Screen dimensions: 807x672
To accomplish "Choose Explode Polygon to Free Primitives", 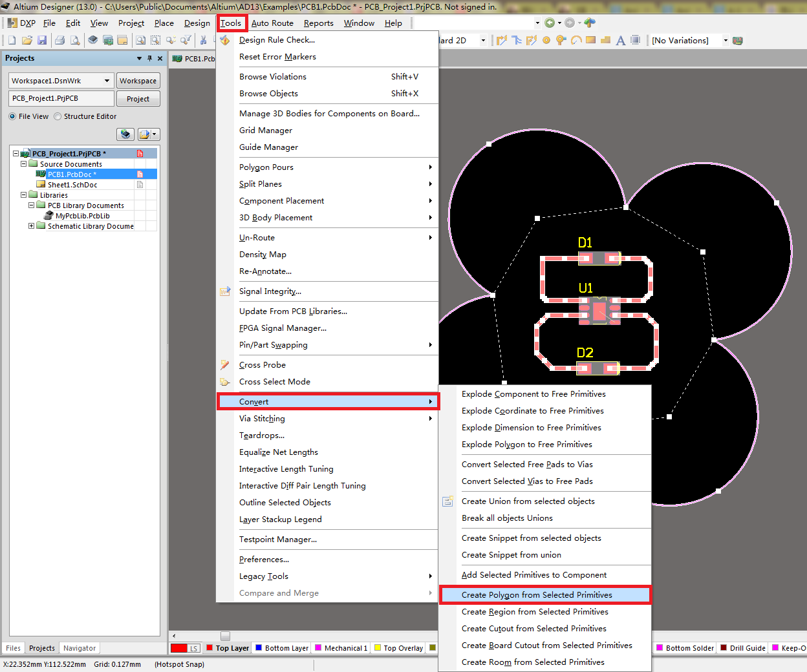I will (x=545, y=445).
